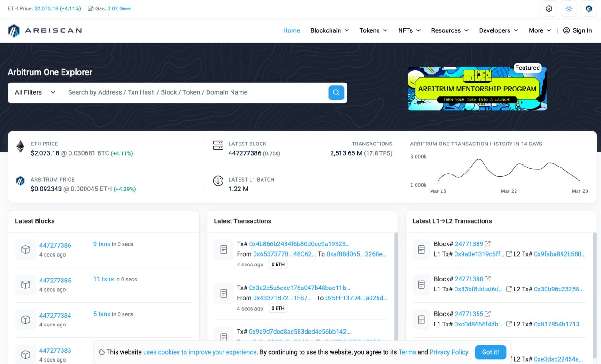Click document icon for first latest transaction
The image size is (601, 364).
coord(224,250)
